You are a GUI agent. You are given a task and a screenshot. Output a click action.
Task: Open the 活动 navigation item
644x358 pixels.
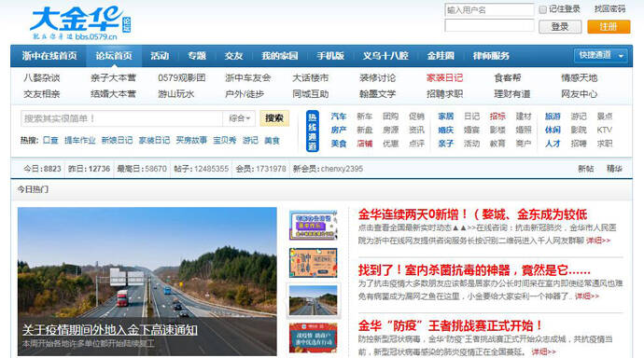click(x=160, y=56)
